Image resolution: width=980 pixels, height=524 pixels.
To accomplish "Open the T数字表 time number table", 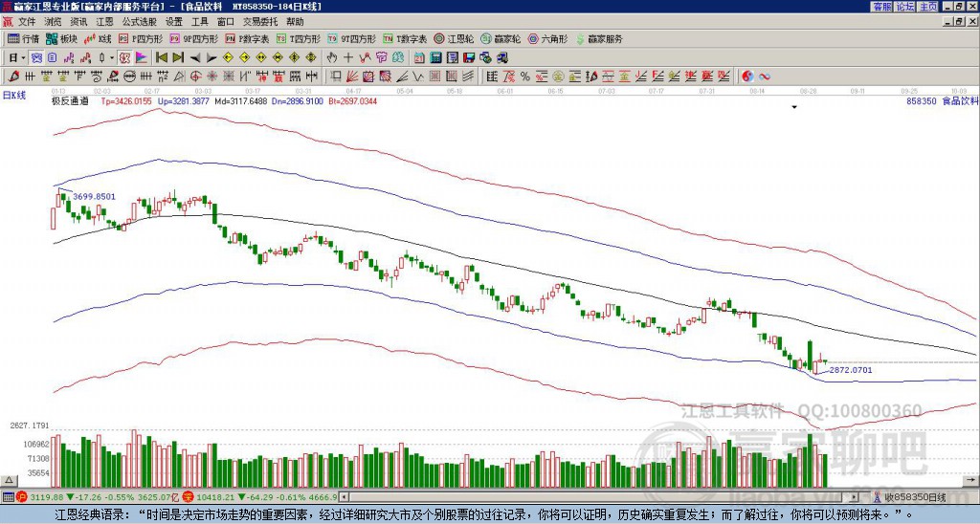I will coord(405,38).
